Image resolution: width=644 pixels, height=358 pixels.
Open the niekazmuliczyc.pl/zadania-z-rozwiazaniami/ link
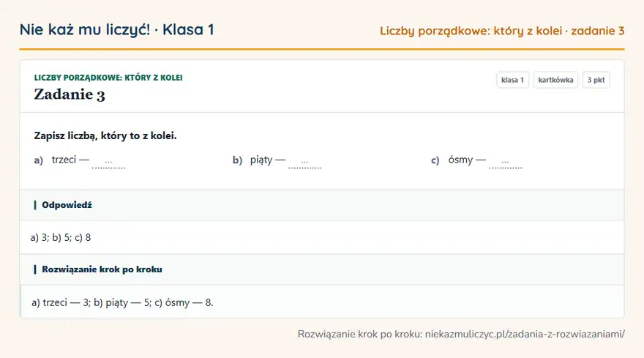[x=525, y=334]
